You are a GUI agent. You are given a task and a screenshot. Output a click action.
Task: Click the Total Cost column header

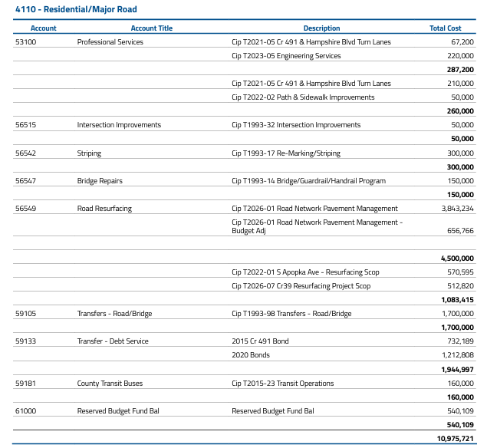(x=445, y=28)
